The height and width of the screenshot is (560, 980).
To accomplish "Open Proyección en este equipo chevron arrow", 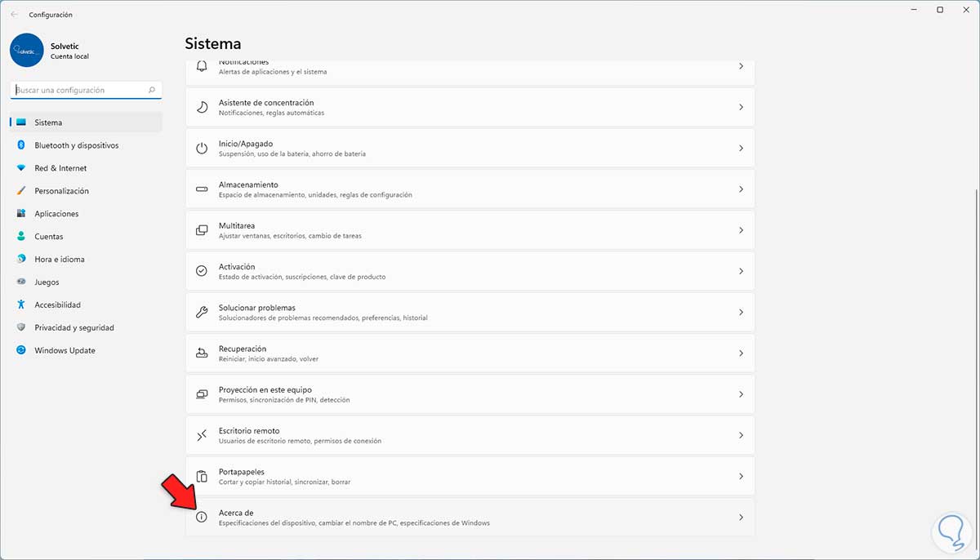I will [741, 394].
